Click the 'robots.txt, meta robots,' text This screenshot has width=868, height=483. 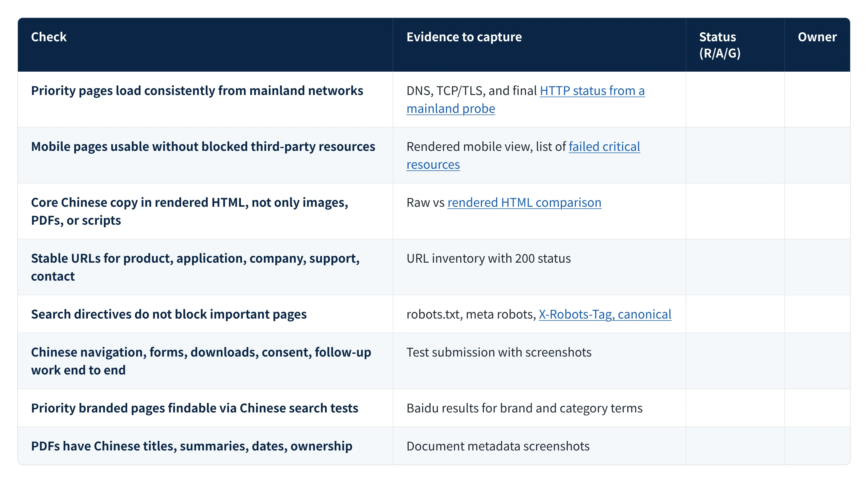[x=471, y=314]
